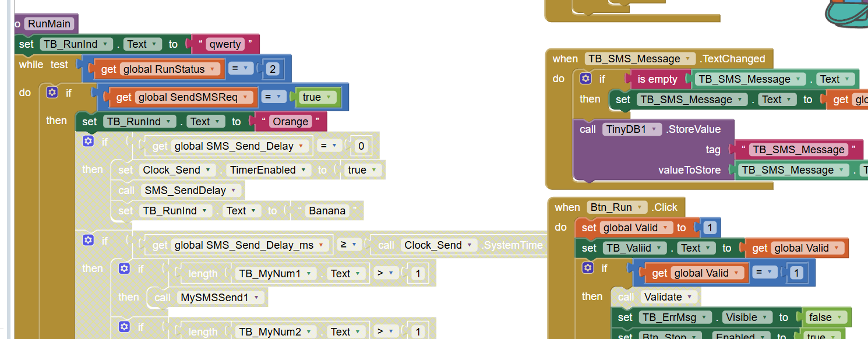Image resolution: width=868 pixels, height=339 pixels.
Task: Click the gear on the TB_MyNum2 length if block
Action: click(x=124, y=327)
